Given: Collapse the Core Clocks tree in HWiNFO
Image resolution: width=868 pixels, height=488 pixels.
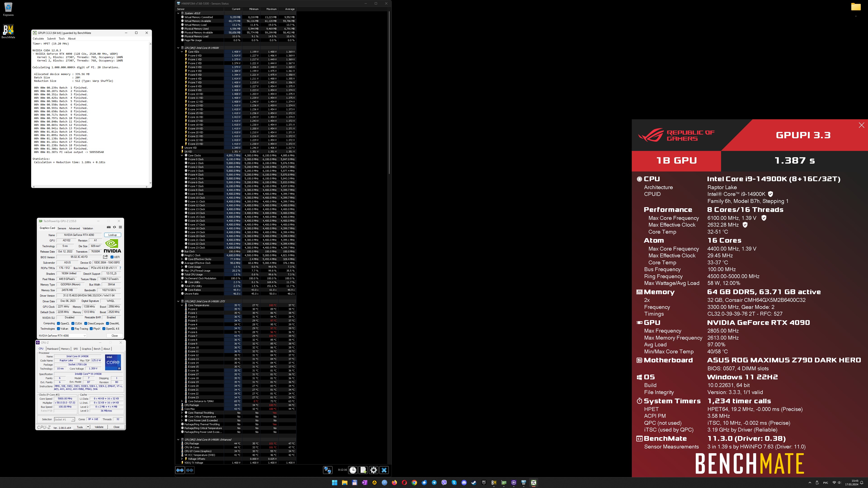Looking at the screenshot, I should [182, 156].
